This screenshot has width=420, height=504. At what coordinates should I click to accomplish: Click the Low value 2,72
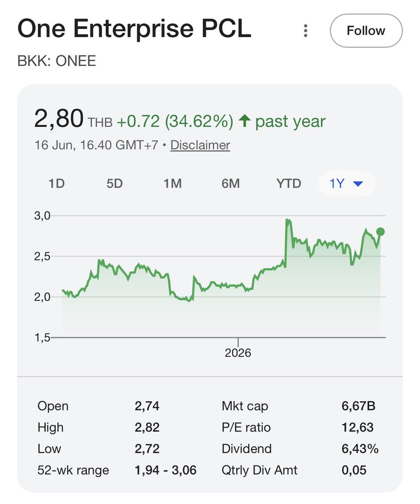coord(147,449)
